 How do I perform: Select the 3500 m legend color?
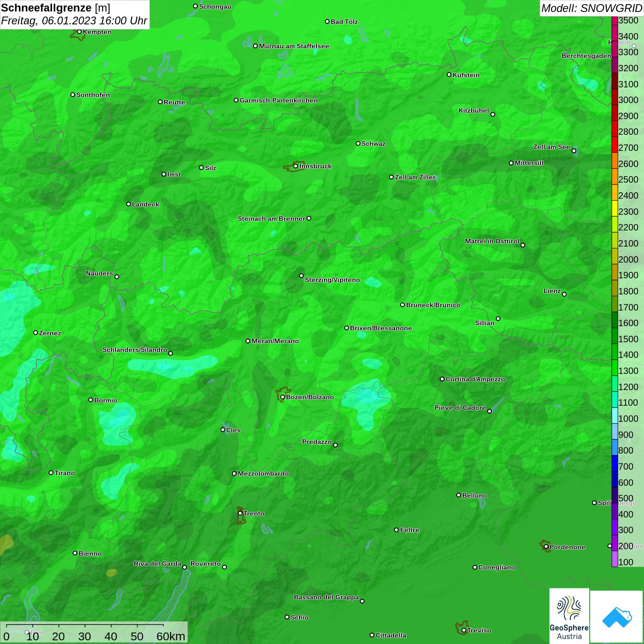615,21
